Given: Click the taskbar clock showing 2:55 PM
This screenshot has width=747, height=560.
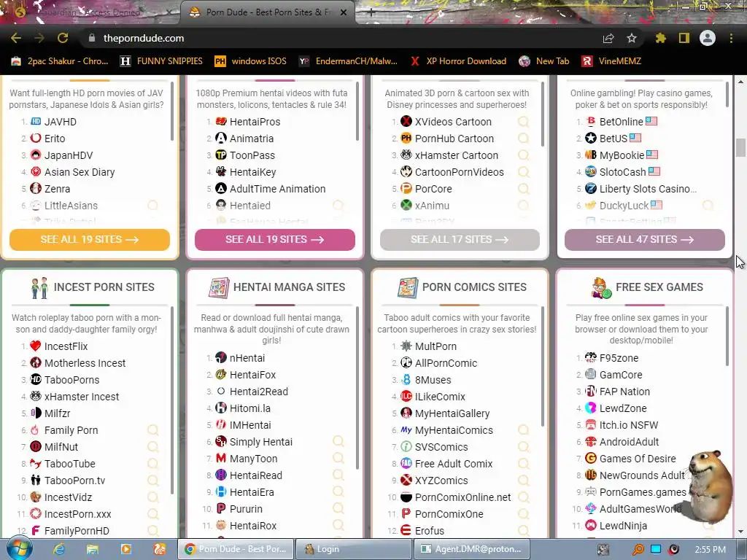Looking at the screenshot, I should pyautogui.click(x=711, y=550).
